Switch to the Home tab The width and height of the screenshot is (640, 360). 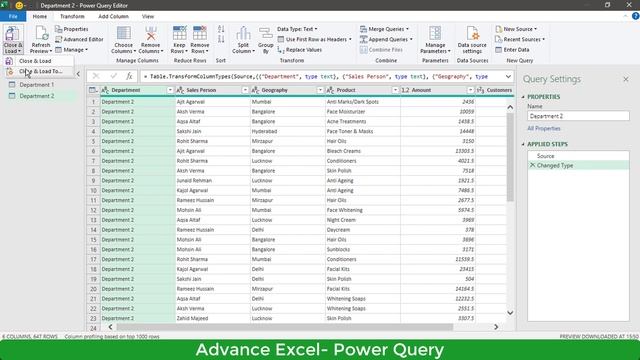tap(40, 16)
